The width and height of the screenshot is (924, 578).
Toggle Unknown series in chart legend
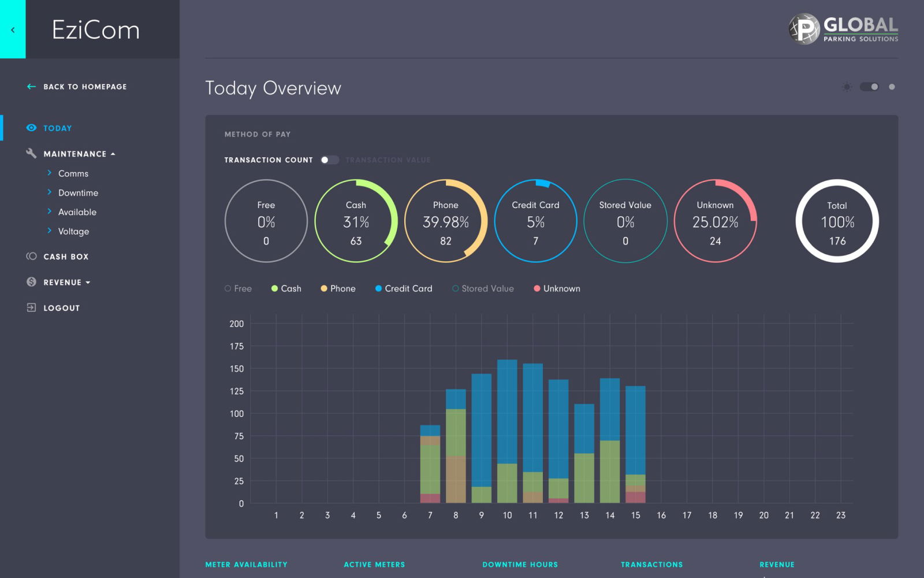pos(557,288)
